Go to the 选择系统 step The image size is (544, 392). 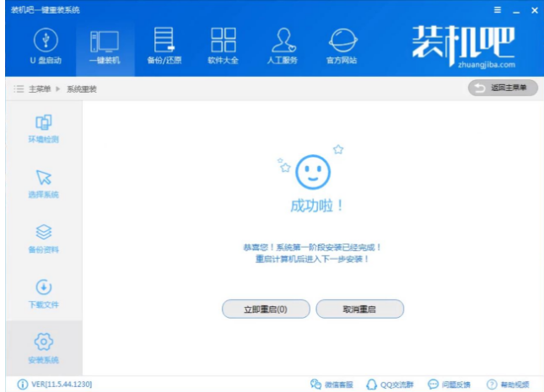pos(44,184)
